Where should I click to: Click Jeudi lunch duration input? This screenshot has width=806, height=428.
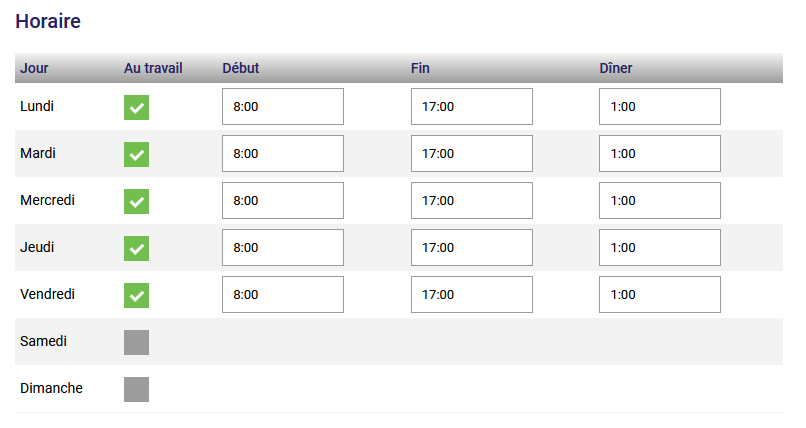point(659,248)
